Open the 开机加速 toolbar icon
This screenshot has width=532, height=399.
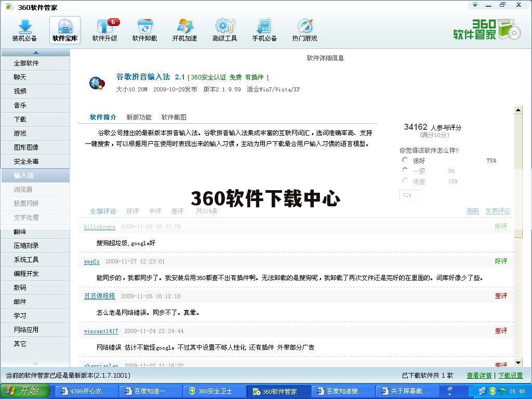tap(184, 31)
